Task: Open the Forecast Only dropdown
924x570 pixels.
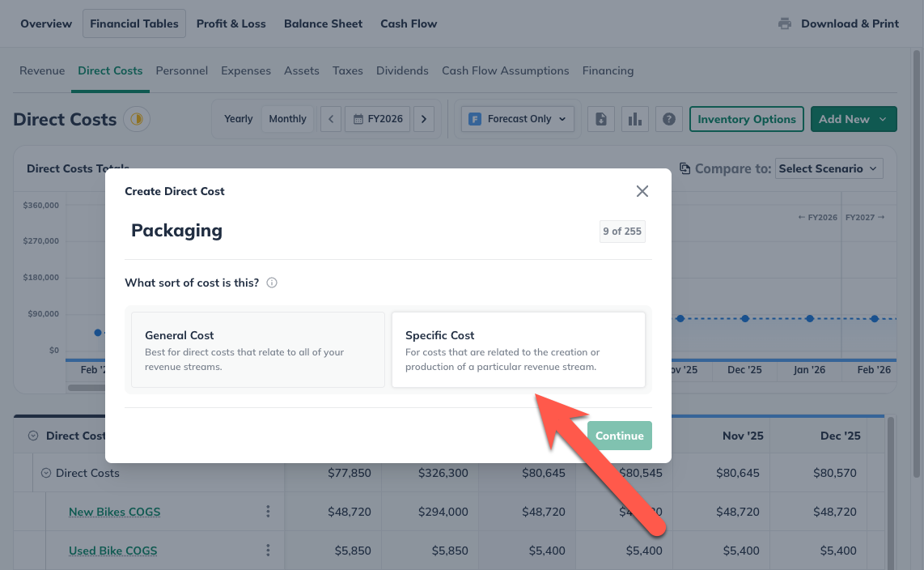Action: click(516, 118)
